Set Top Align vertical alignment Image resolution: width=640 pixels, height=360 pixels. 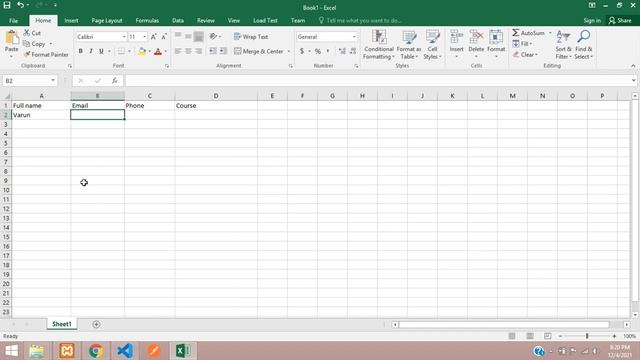pyautogui.click(x=178, y=37)
